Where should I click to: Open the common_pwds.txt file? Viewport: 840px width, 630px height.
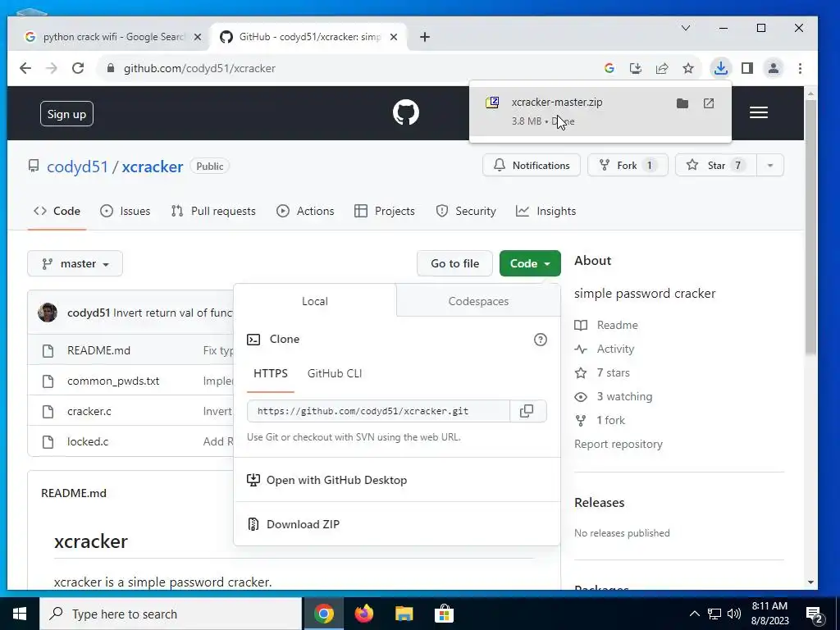113,381
